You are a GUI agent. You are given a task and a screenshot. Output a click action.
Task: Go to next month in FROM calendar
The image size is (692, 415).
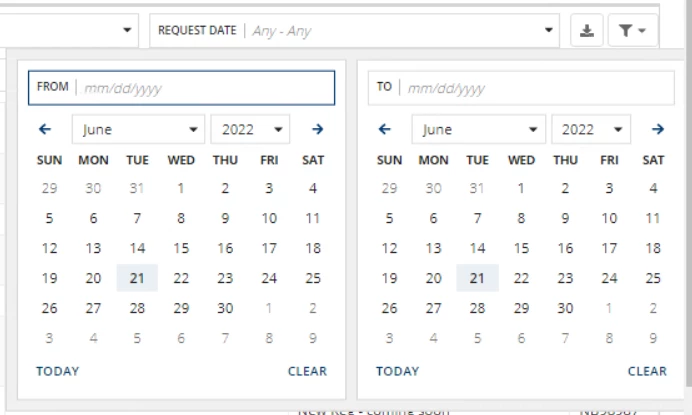(x=317, y=129)
